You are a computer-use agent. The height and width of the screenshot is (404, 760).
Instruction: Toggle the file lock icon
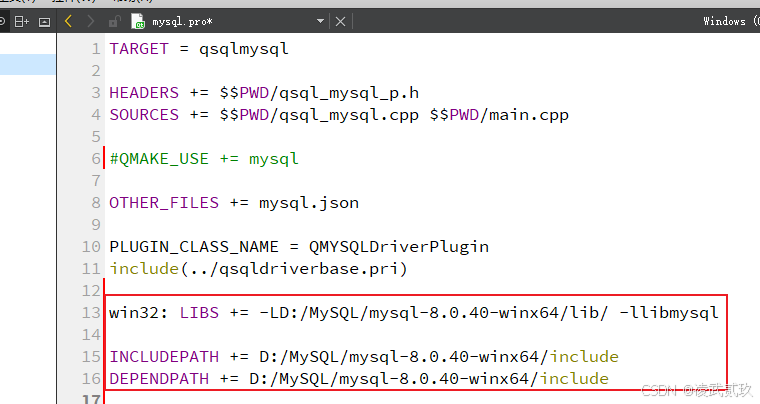(115, 21)
